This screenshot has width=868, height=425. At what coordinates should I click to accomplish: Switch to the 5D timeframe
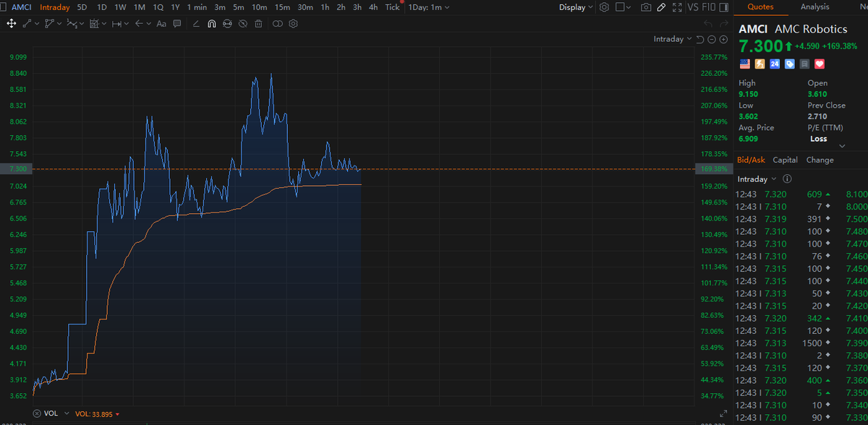(x=82, y=7)
